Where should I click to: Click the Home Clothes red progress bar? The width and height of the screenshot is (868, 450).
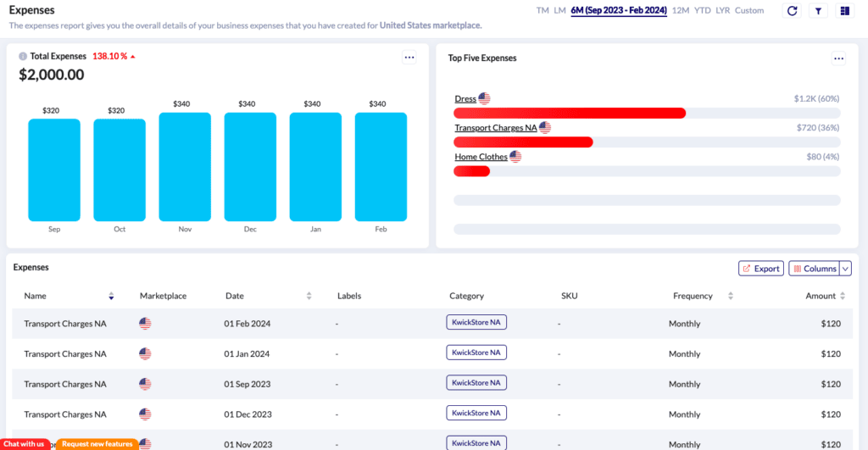coord(471,171)
